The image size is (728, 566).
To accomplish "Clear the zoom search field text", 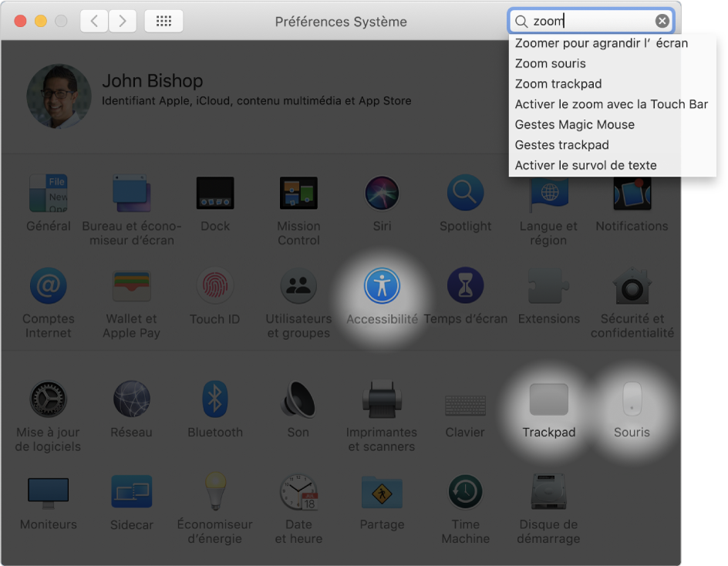I will coord(662,21).
